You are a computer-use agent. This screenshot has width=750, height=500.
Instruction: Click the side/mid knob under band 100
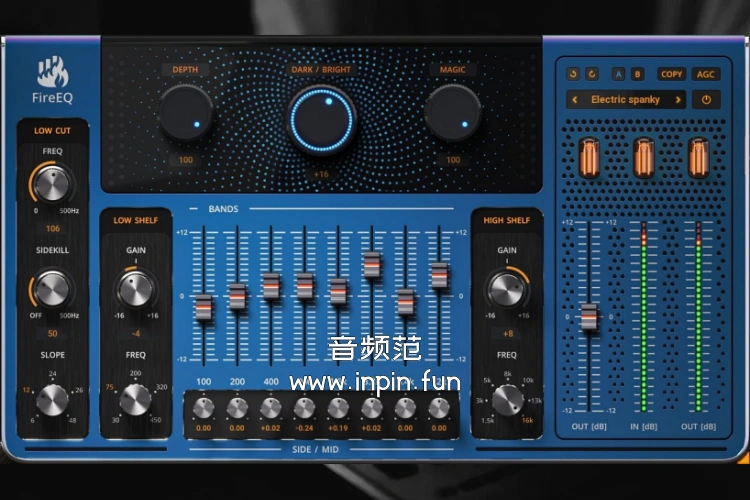203,408
